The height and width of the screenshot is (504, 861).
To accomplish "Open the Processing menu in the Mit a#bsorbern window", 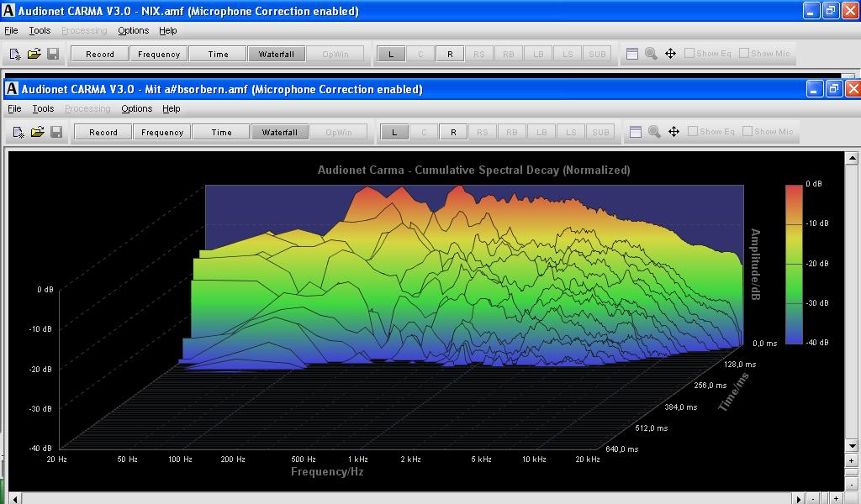I will coord(87,108).
